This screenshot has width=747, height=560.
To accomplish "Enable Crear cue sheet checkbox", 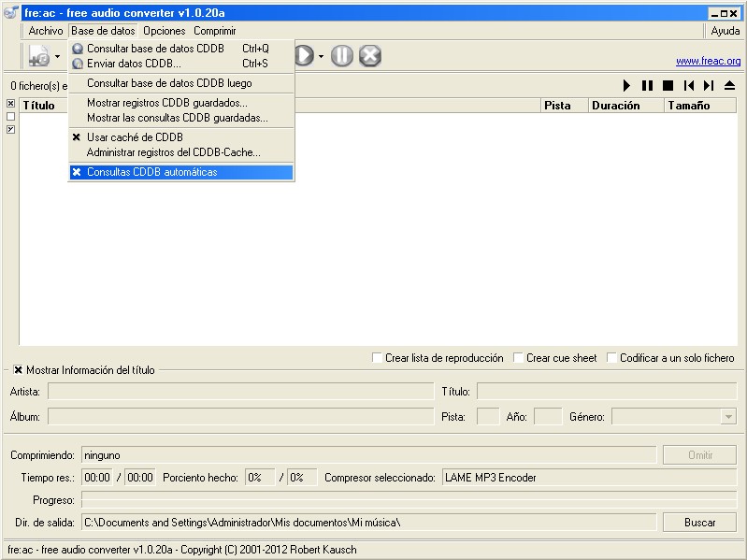I will click(x=555, y=358).
